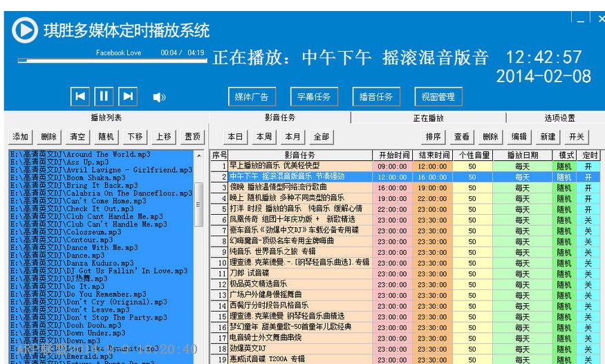Screen dimensions: 605x364
Task: Open the 字幕任务 section
Action: coord(314,97)
